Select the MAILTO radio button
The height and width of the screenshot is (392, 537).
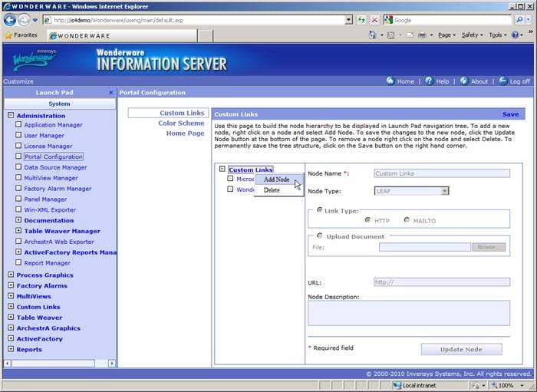point(407,220)
